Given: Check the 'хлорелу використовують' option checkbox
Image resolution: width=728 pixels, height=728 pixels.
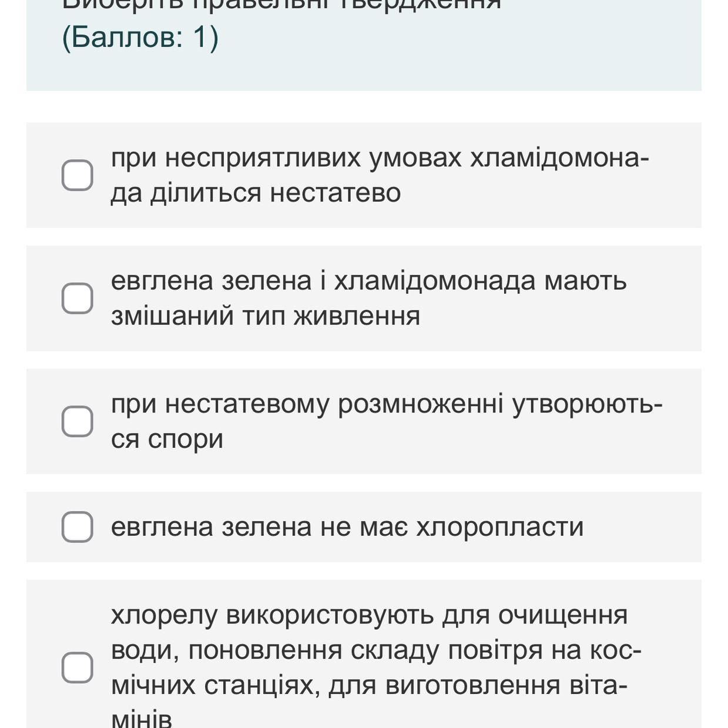Looking at the screenshot, I should pos(77,667).
